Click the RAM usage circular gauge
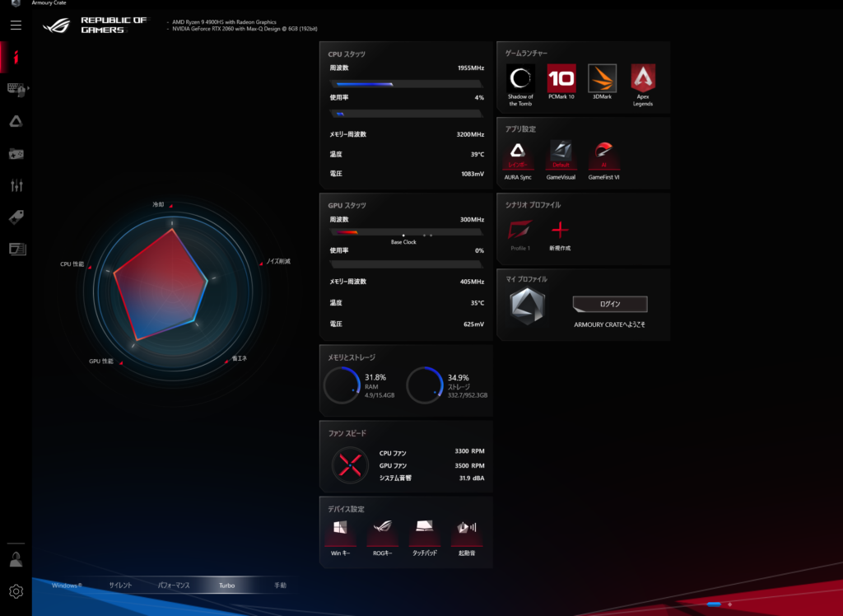Screen dimensions: 843x616 click(342, 385)
